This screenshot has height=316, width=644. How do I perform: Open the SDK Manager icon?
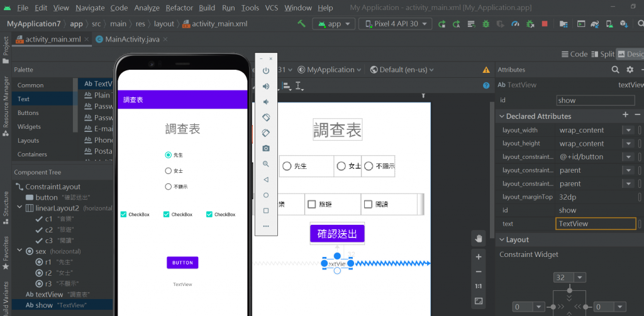(x=624, y=24)
